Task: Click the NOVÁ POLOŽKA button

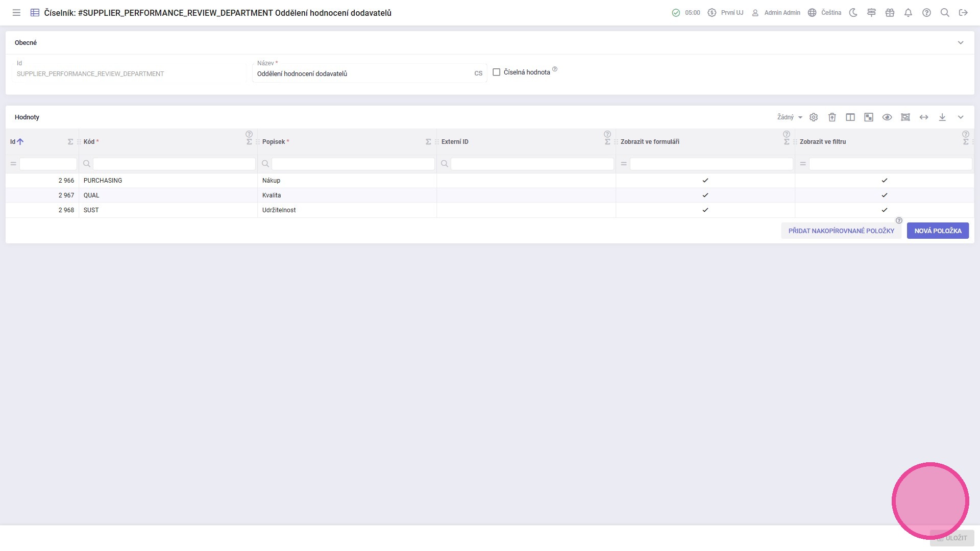Action: pyautogui.click(x=938, y=231)
